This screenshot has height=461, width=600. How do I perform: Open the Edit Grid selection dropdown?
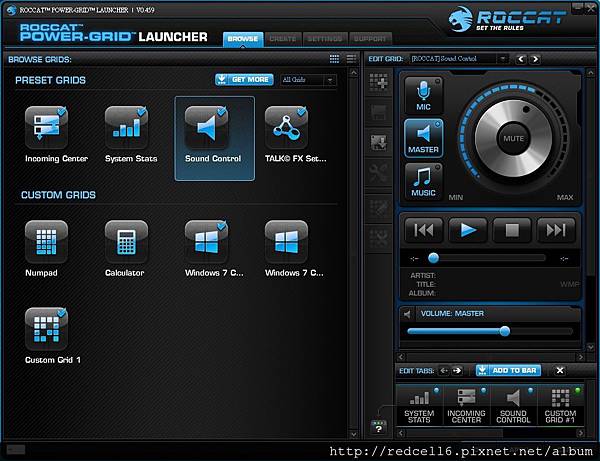(458, 59)
